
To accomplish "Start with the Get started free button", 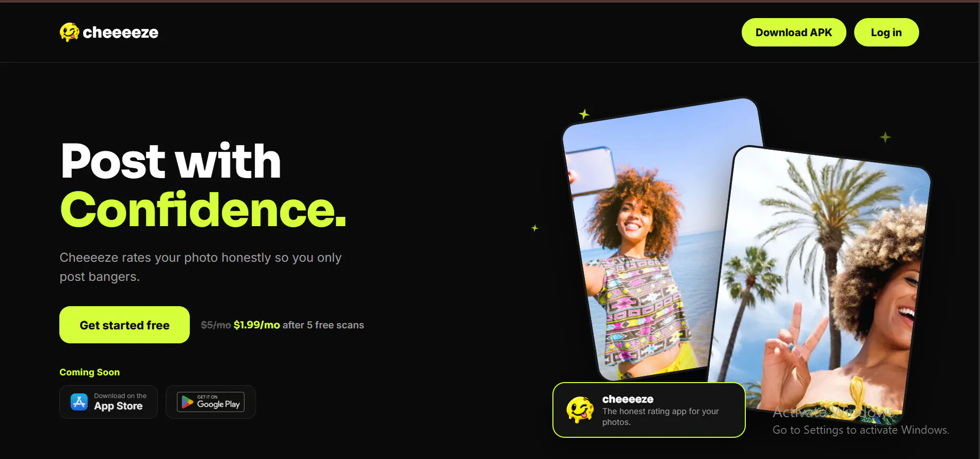I will pyautogui.click(x=124, y=325).
